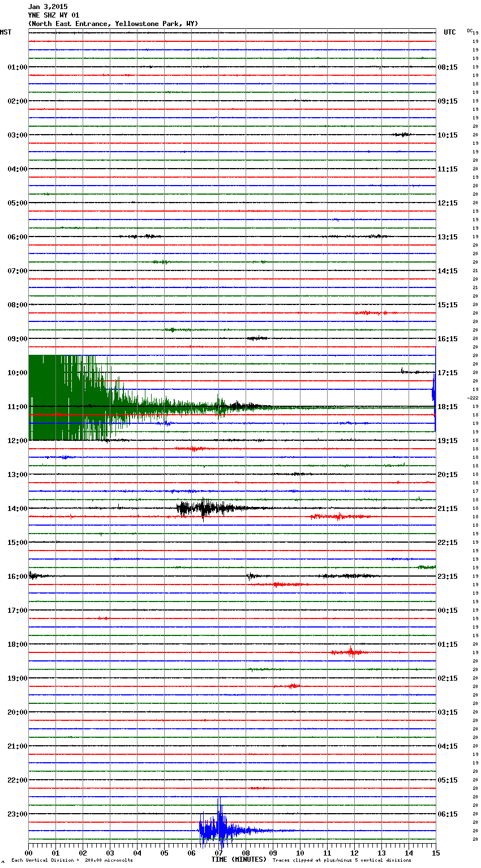Click the MST timezone label
Image resolution: width=481 pixels, height=868 pixels.
(x=6, y=32)
